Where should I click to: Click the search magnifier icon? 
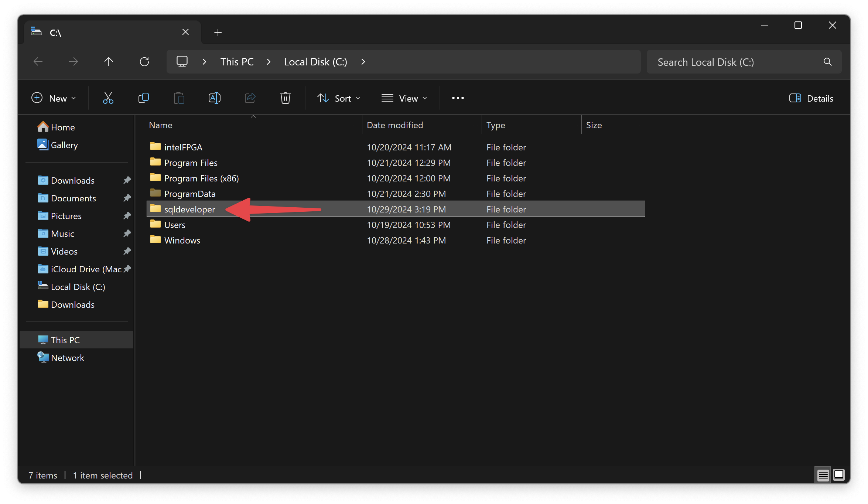click(828, 62)
